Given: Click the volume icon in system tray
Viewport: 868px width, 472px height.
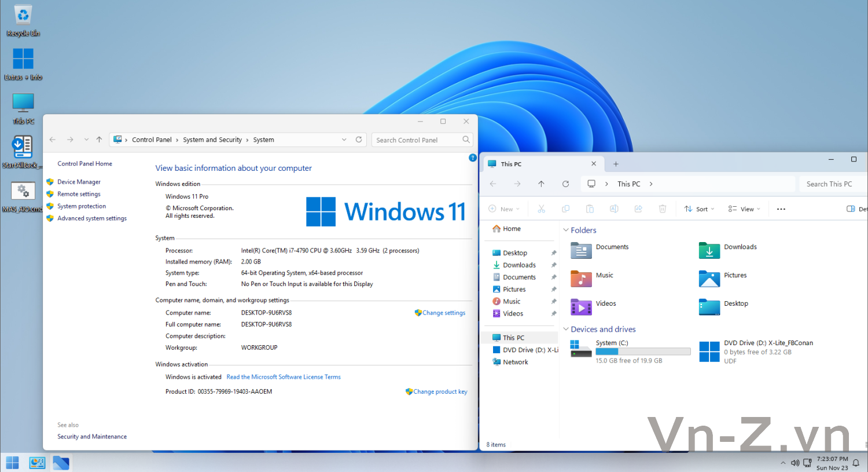Looking at the screenshot, I should pos(795,463).
